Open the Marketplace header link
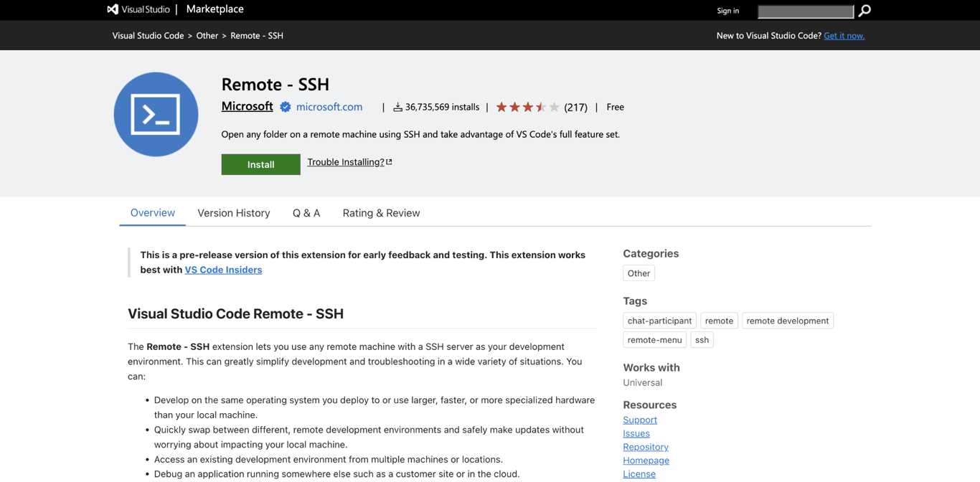This screenshot has width=980, height=482. point(215,9)
